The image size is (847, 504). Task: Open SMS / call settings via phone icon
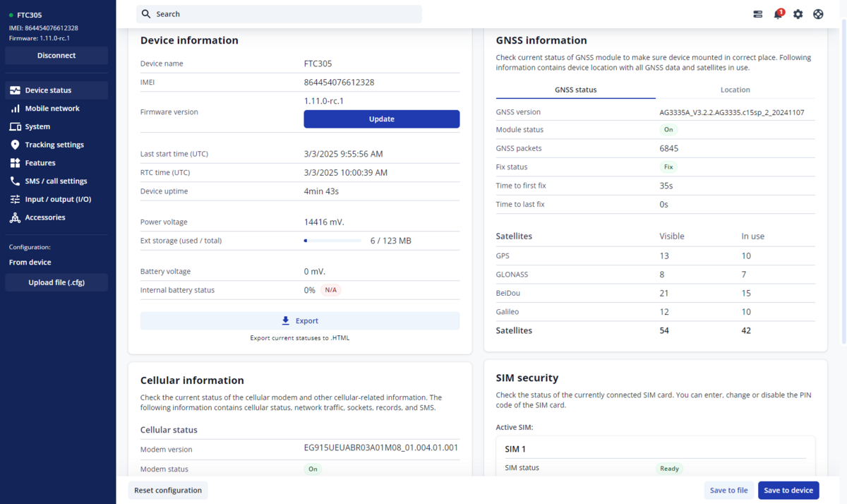click(16, 181)
